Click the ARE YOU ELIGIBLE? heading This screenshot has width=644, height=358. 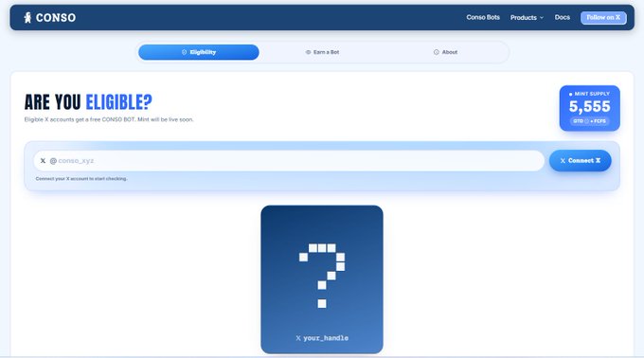tap(88, 102)
